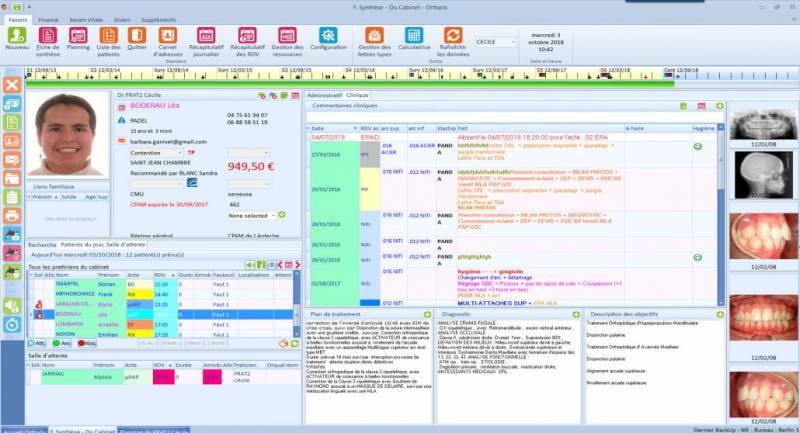Open the Recherche tab
This screenshot has width=800, height=433.
point(42,245)
